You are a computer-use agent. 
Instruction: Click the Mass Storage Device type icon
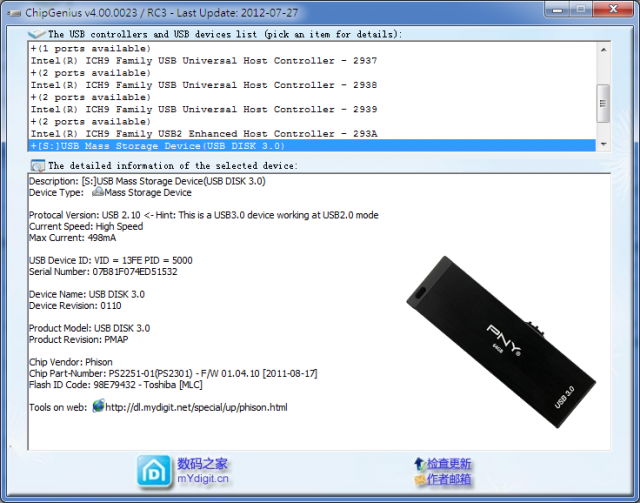click(x=98, y=192)
